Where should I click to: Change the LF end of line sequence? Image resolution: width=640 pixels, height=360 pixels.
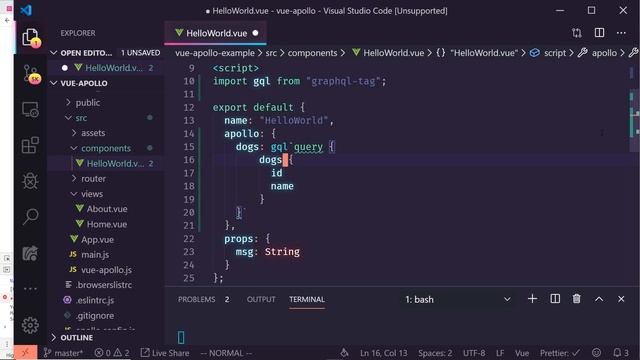(500, 353)
